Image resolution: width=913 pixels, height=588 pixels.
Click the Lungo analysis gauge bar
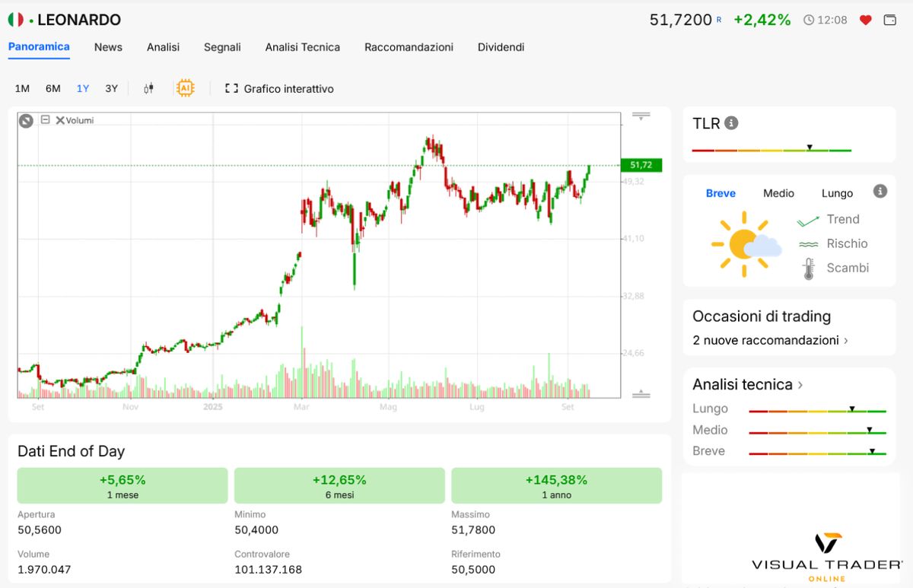click(818, 411)
